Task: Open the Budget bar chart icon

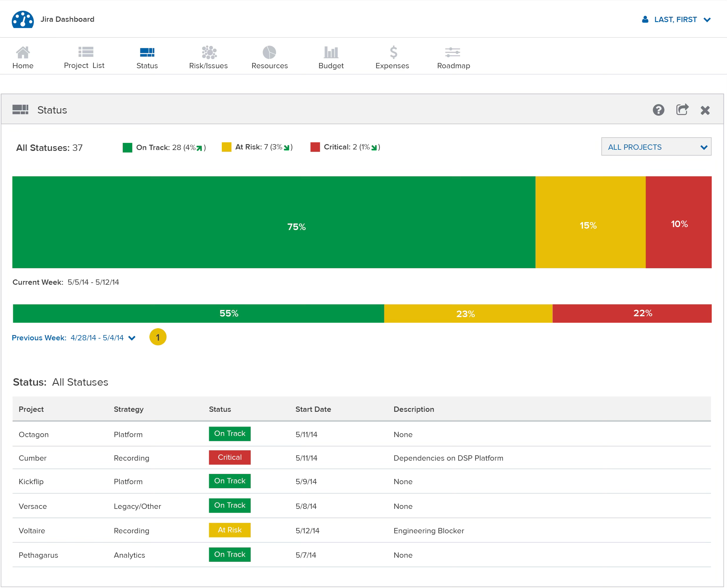Action: click(331, 52)
